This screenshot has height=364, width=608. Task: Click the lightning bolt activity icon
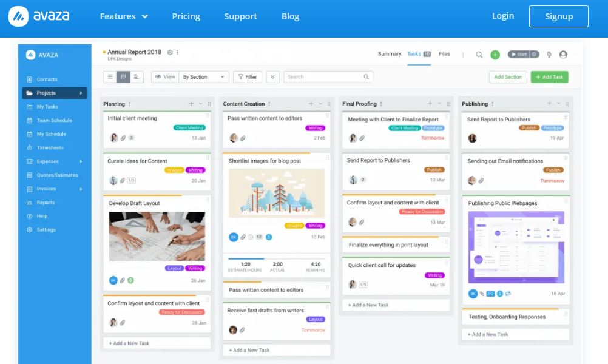coord(550,54)
